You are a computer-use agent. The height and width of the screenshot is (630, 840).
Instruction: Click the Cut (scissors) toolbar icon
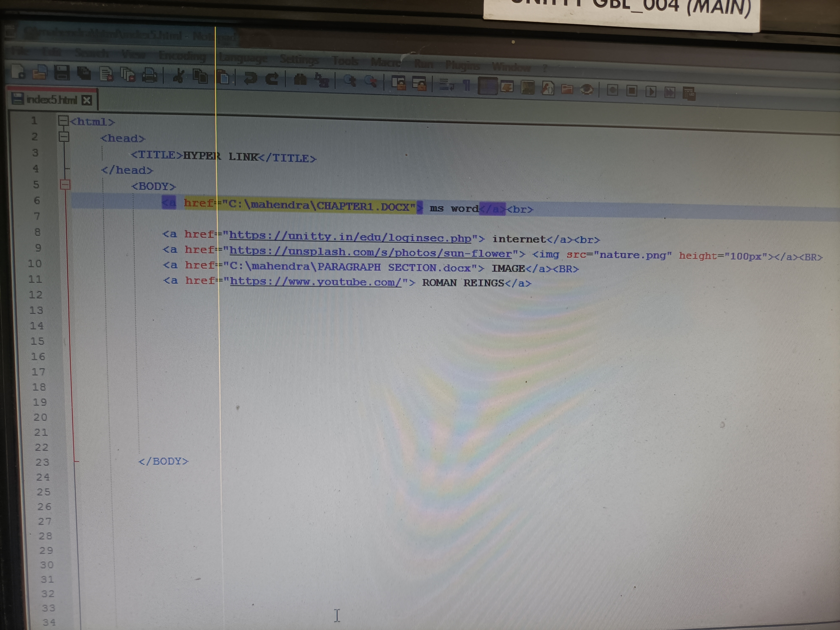tap(178, 76)
